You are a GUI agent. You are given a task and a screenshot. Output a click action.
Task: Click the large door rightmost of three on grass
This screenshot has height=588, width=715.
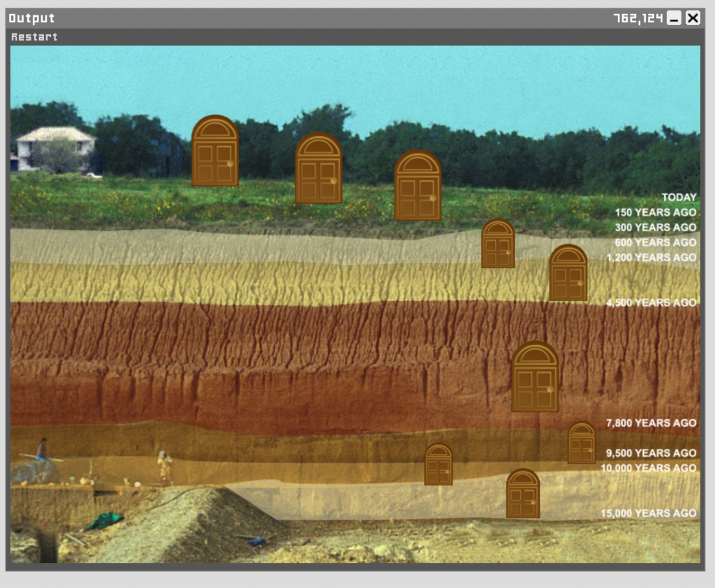coord(418,185)
